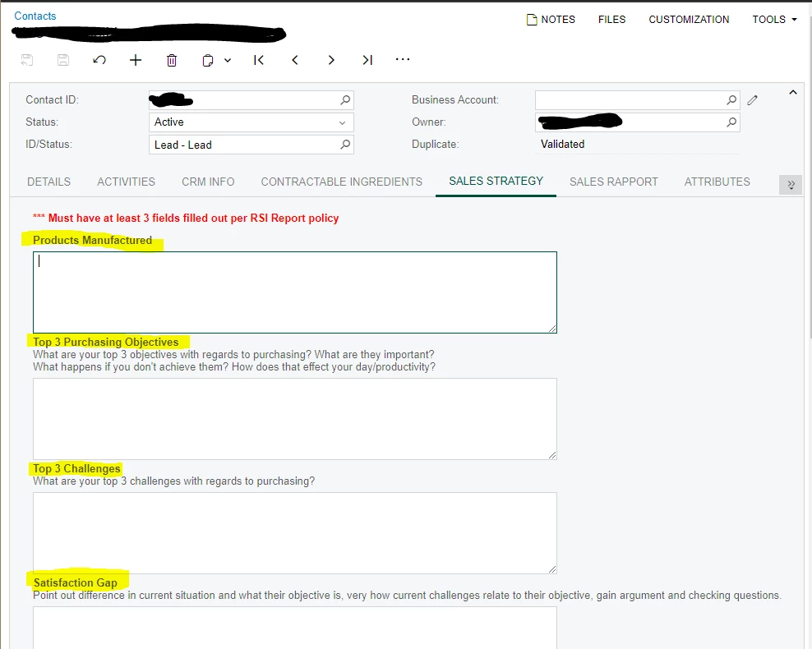
Task: Collapse the contact summary header panel
Action: point(793,93)
